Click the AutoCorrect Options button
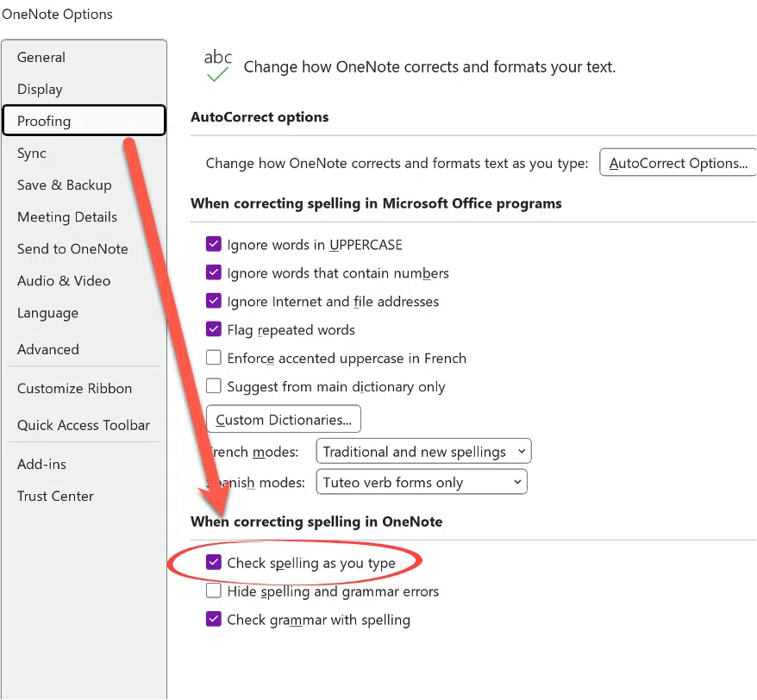 679,163
